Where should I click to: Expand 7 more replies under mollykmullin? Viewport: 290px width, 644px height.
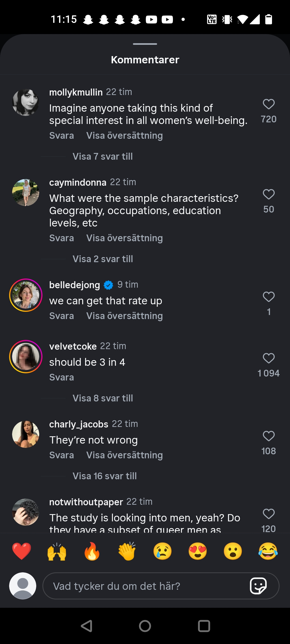click(x=103, y=156)
